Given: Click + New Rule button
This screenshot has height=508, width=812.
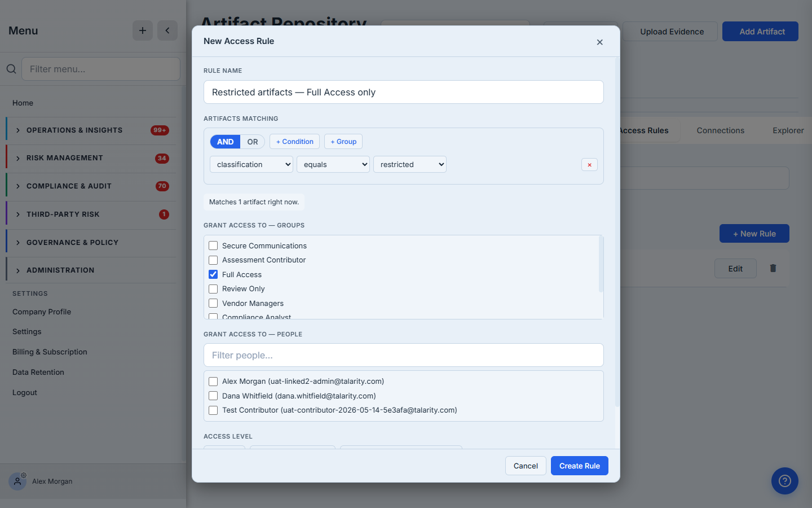Looking at the screenshot, I should point(754,234).
